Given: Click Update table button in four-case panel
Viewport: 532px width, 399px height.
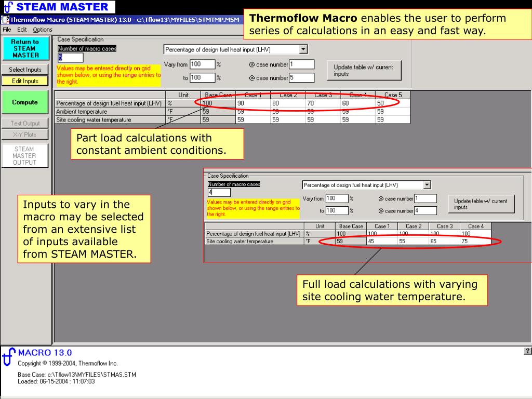Looking at the screenshot, I should [482, 204].
